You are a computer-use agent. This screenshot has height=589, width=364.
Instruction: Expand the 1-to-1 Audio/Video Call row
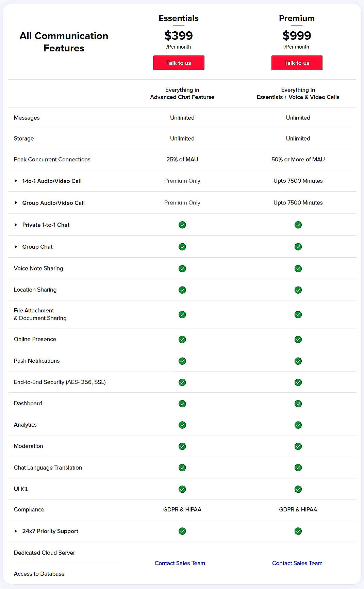coord(16,181)
